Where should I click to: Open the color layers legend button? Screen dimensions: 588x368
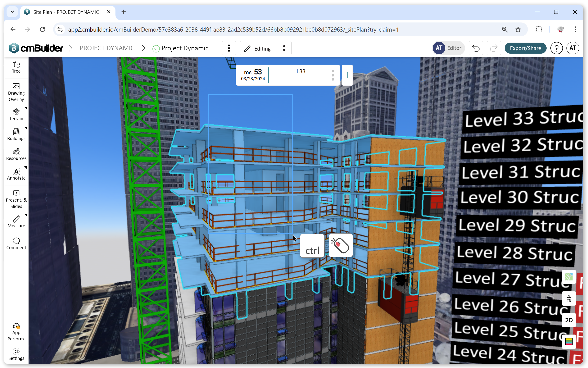pos(569,342)
